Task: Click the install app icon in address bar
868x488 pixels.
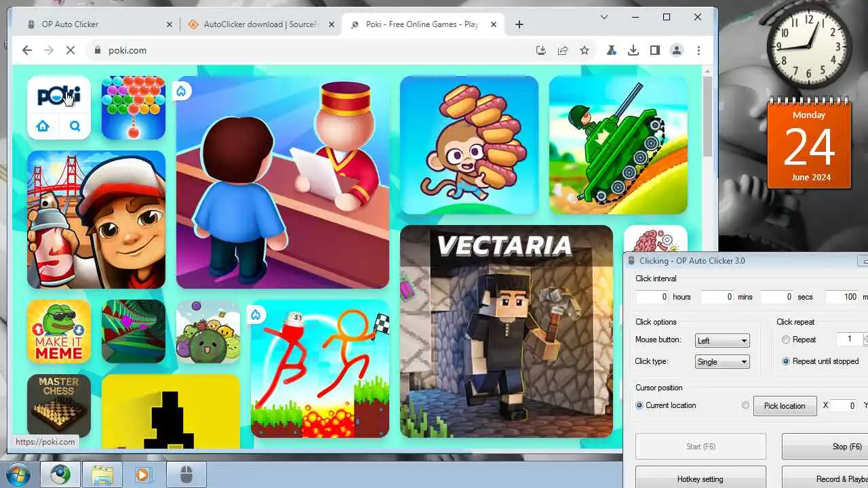Action: pos(540,50)
